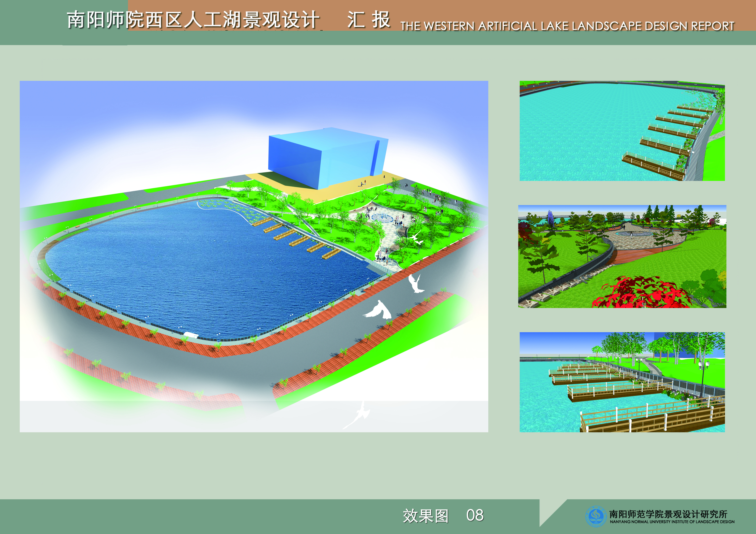Viewport: 756px width, 534px height.
Task: Click the 汇报 heading text
Action: [x=369, y=20]
